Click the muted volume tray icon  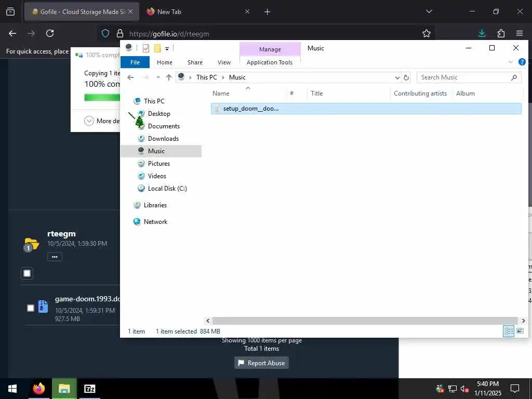464,389
